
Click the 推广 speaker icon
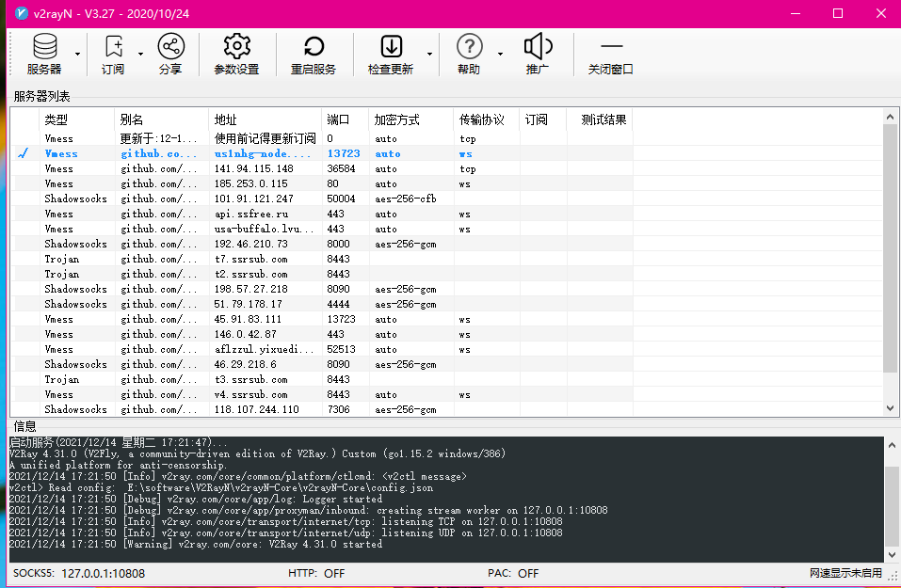tap(538, 54)
